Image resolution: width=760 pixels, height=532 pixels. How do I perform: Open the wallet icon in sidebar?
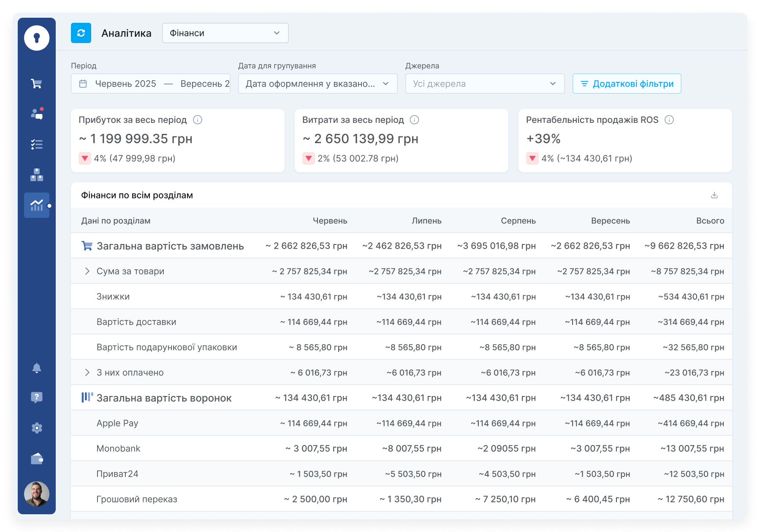(x=37, y=459)
